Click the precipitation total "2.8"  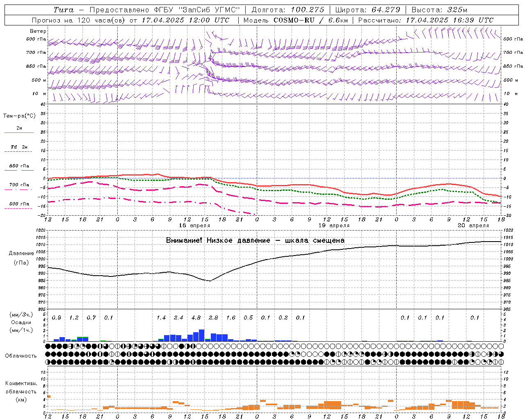(x=213, y=318)
